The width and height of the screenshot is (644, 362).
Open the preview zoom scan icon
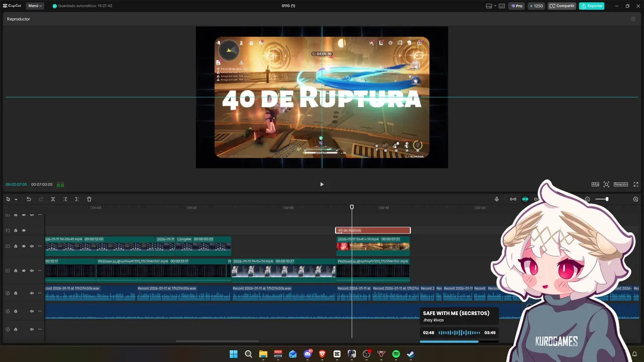tap(606, 185)
